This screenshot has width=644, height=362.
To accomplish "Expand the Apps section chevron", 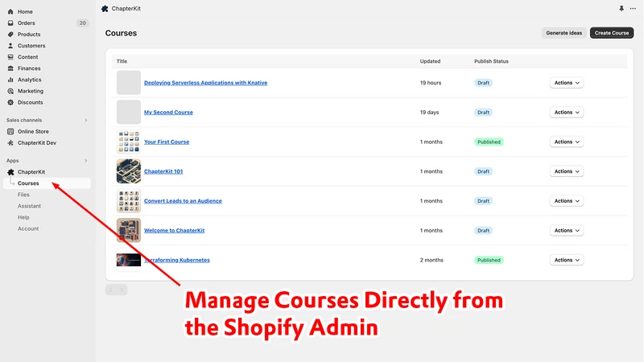I will click(x=86, y=160).
